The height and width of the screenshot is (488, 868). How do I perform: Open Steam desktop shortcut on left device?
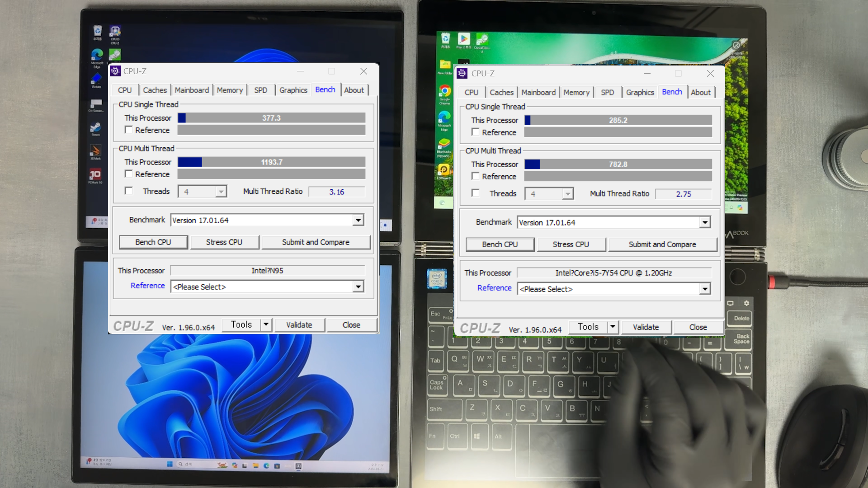95,128
